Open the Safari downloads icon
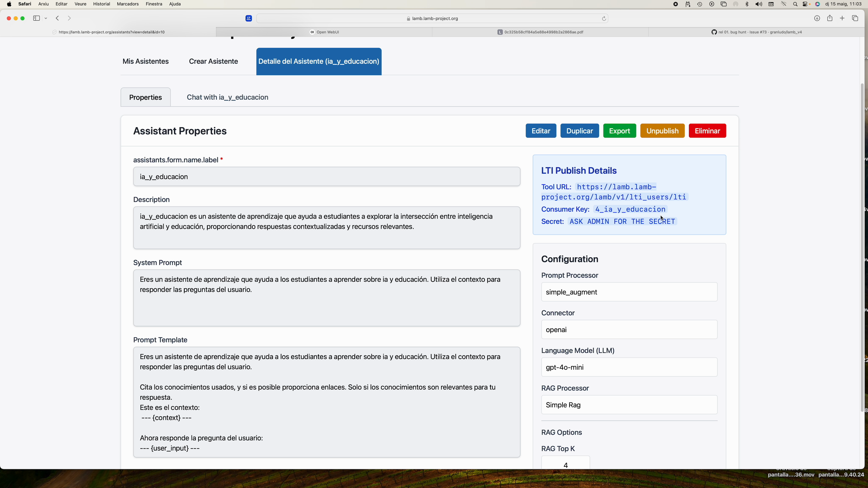The height and width of the screenshot is (488, 868). coord(817,18)
